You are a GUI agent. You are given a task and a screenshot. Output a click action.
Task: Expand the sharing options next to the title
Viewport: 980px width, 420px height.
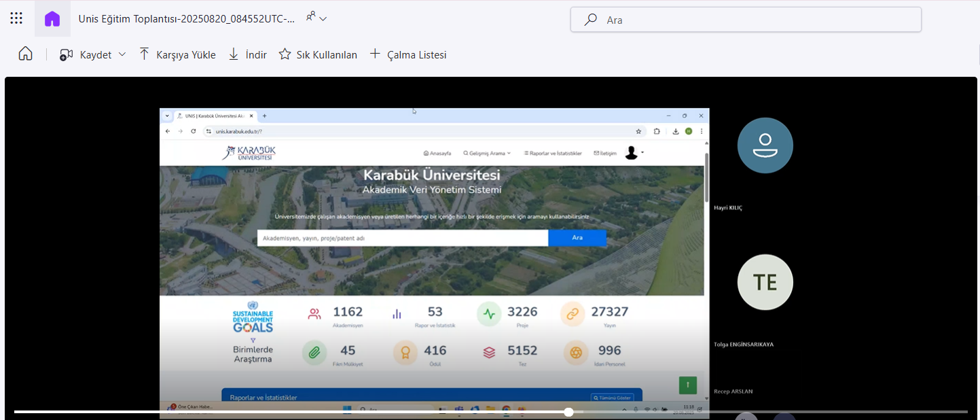pos(316,18)
